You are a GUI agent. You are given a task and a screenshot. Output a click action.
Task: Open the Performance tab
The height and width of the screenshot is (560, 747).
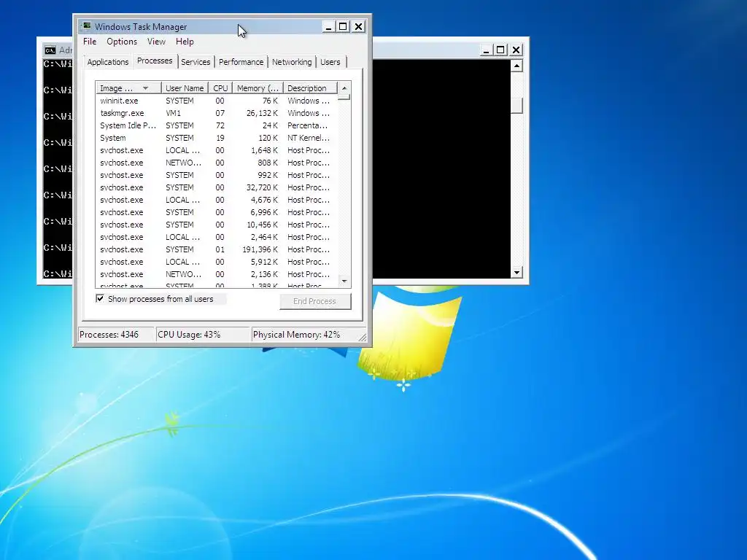pyautogui.click(x=241, y=62)
